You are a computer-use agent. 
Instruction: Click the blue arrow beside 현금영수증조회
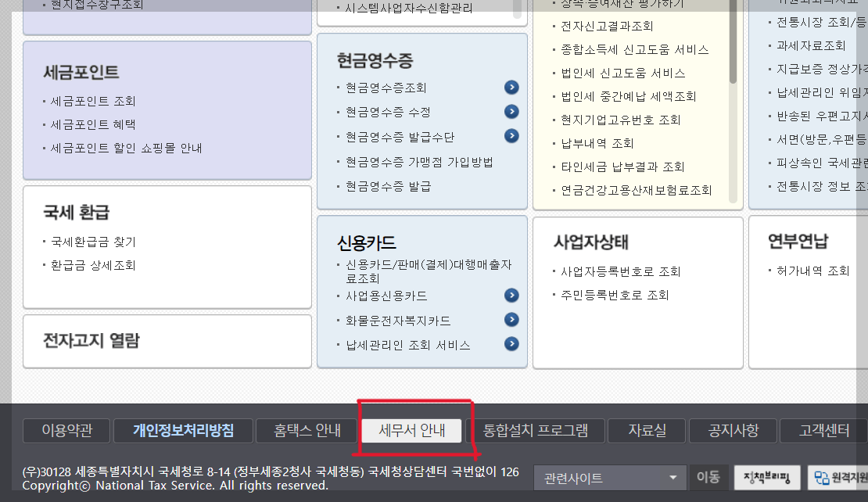tap(511, 88)
